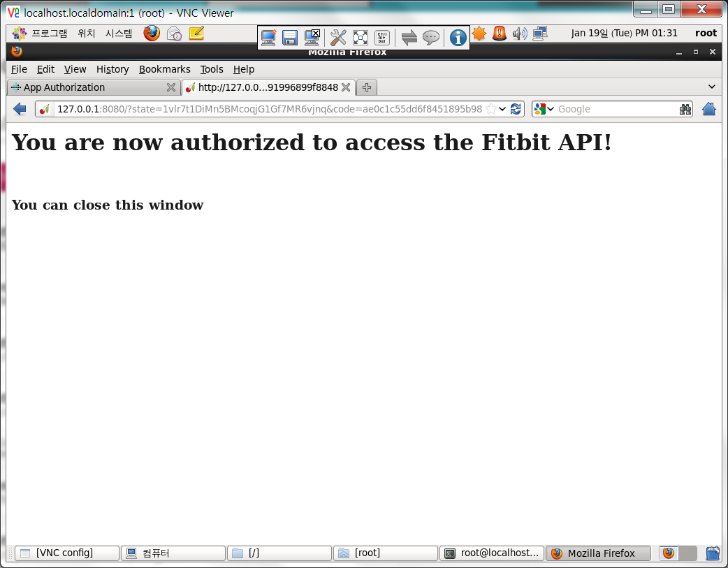
Task: Click the Firefox logo in the window title bar
Action: click(x=17, y=51)
